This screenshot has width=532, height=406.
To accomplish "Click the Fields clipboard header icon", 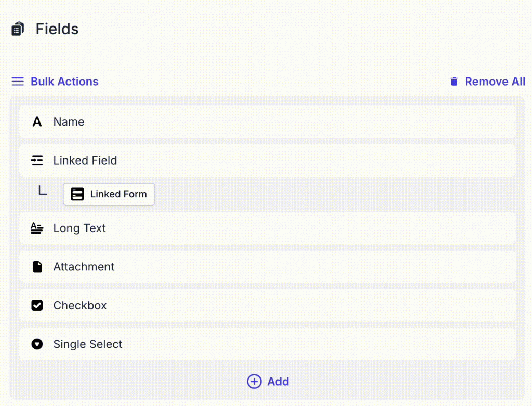I will point(18,29).
